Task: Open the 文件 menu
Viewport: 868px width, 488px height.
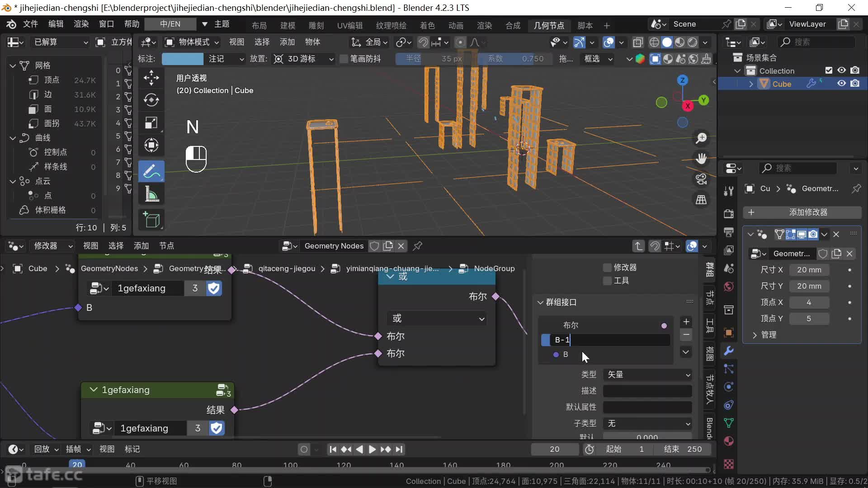Action: point(30,24)
